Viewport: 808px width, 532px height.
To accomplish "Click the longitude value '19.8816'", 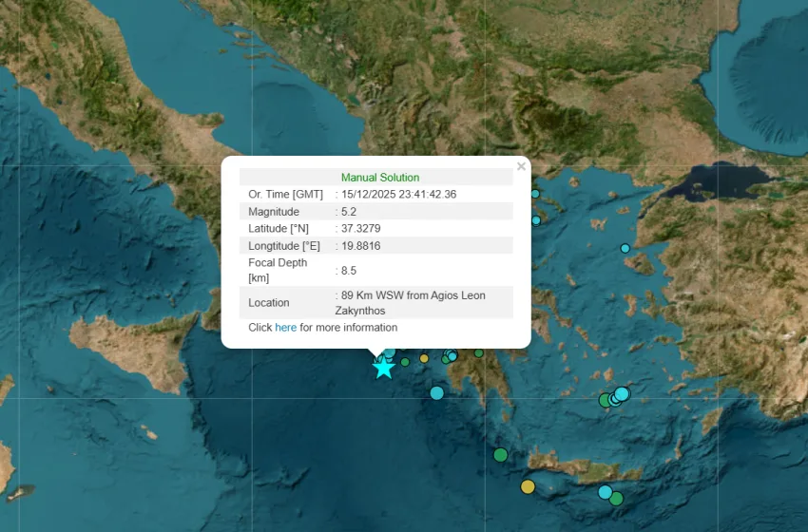I will [360, 246].
